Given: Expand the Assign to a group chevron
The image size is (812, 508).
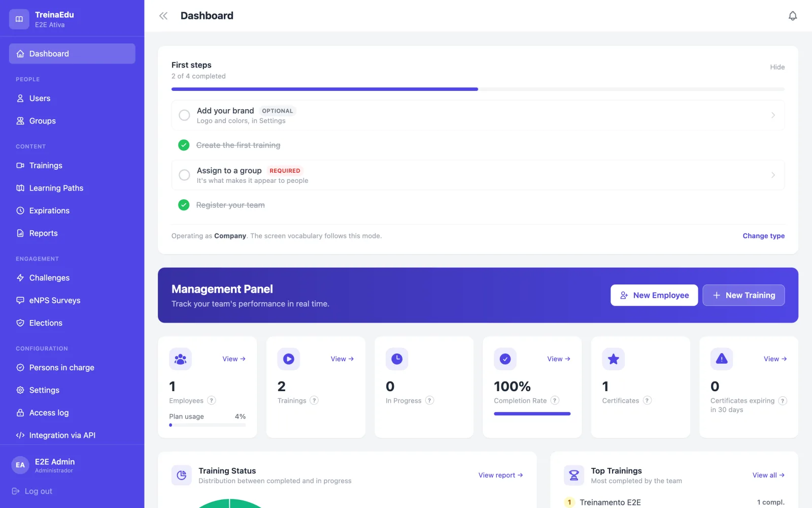Looking at the screenshot, I should point(773,175).
